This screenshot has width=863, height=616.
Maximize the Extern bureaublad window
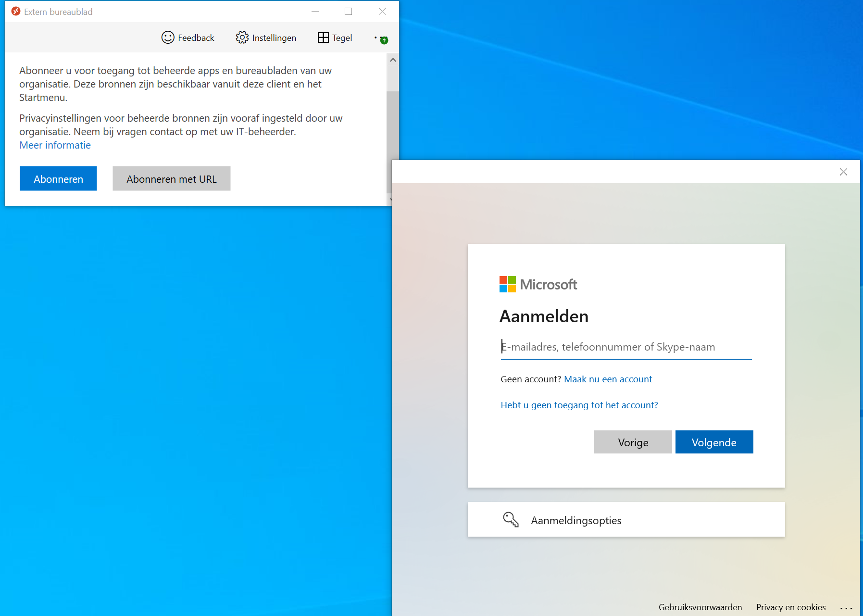349,12
